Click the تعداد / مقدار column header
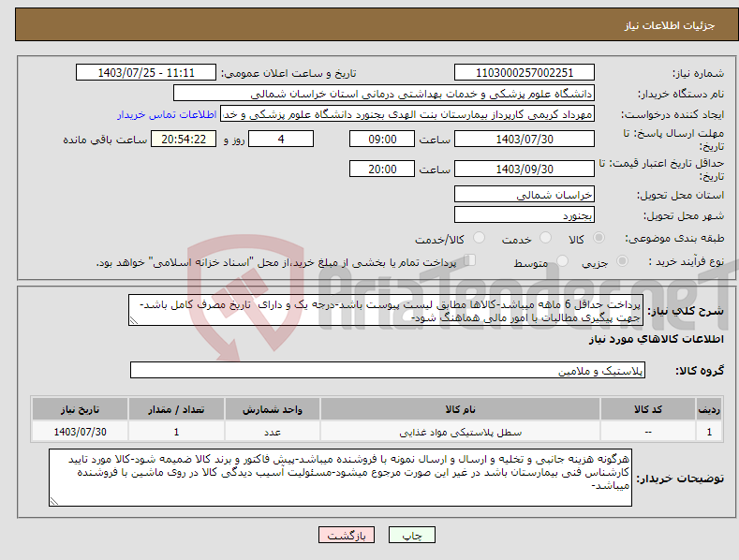 pyautogui.click(x=176, y=409)
